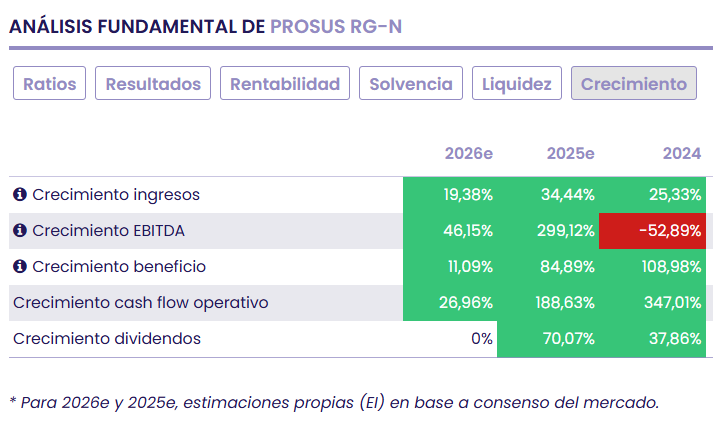The height and width of the screenshot is (436, 713).
Task: Click the 2024 column header
Action: (682, 153)
